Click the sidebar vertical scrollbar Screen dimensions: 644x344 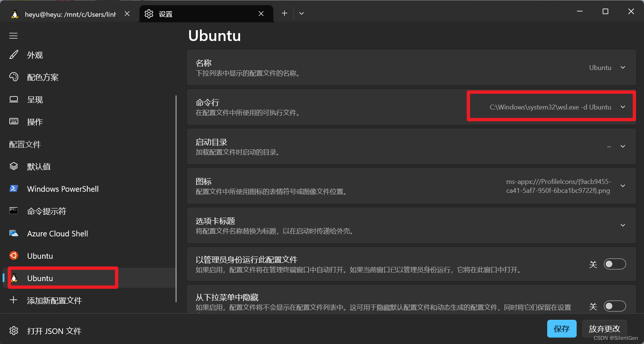coord(176,199)
